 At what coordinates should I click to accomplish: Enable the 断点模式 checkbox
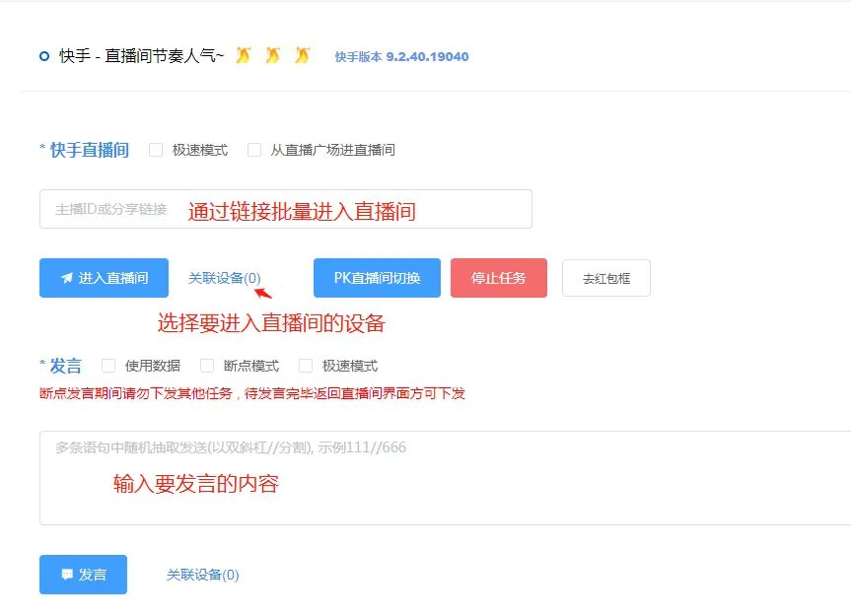pyautogui.click(x=207, y=366)
